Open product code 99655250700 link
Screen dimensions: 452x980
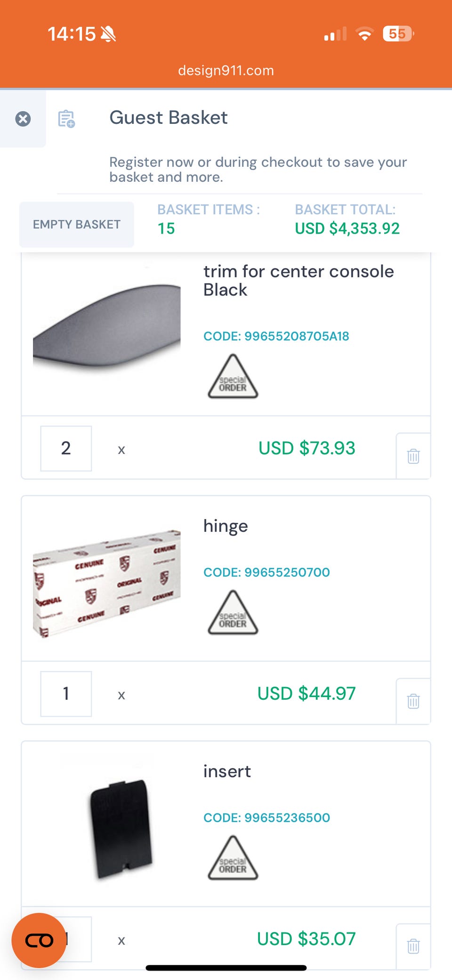(266, 572)
